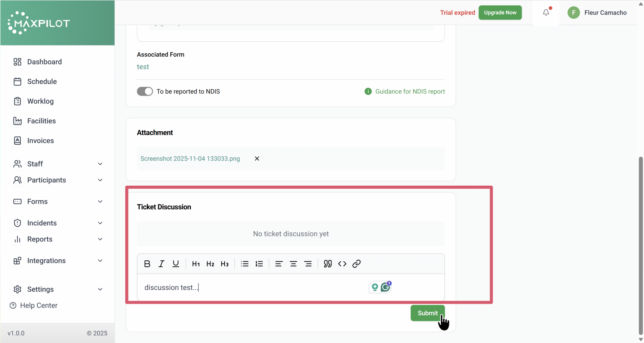Viewport: 644px width, 343px height.
Task: Apply italic formatting in editor toolbar
Action: 161,264
